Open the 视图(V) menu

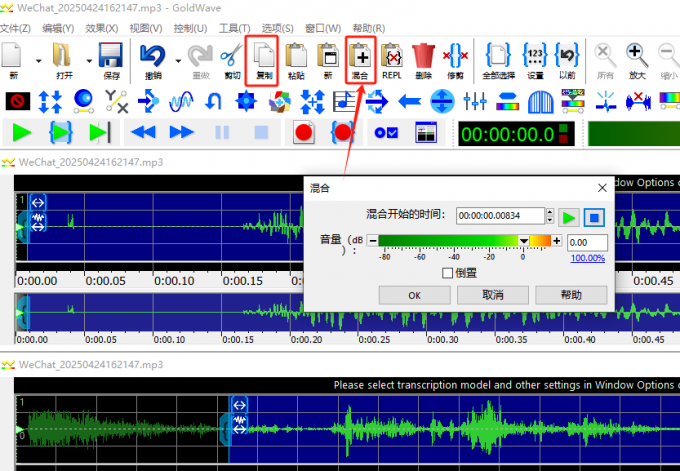146,28
